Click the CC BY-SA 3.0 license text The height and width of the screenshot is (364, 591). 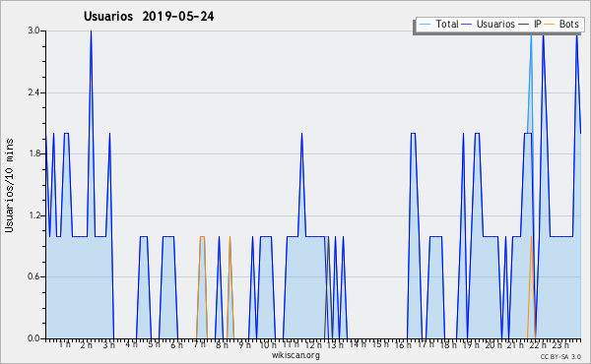[560, 356]
